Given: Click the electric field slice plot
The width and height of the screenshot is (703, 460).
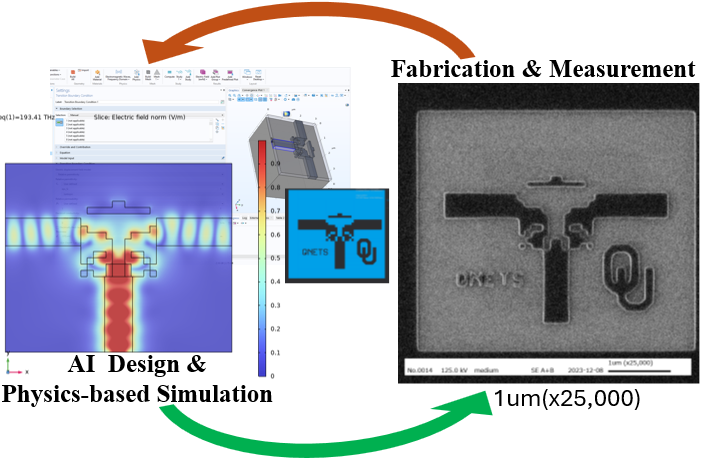Looking at the screenshot, I should tap(118, 258).
